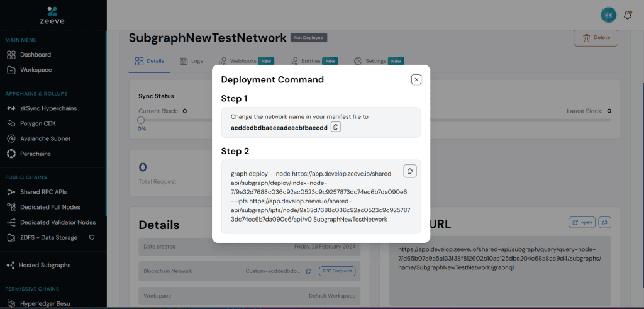Click the Zeeve logo

coord(53,16)
